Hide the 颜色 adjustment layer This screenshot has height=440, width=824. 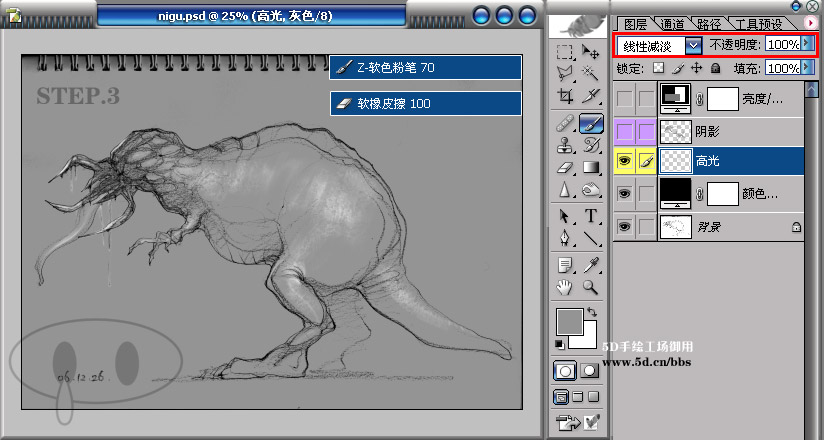(624, 195)
